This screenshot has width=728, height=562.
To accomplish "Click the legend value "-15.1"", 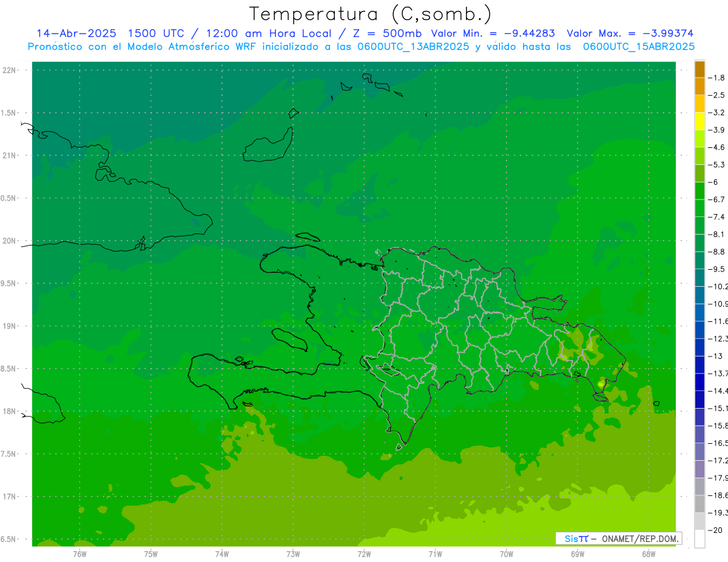I will click(x=718, y=408).
